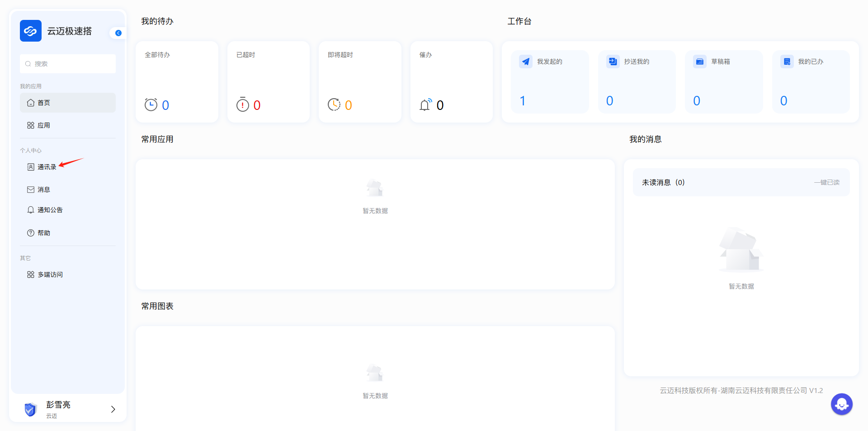Click the 帮助 question mark icon
The width and height of the screenshot is (868, 431).
pyautogui.click(x=31, y=233)
